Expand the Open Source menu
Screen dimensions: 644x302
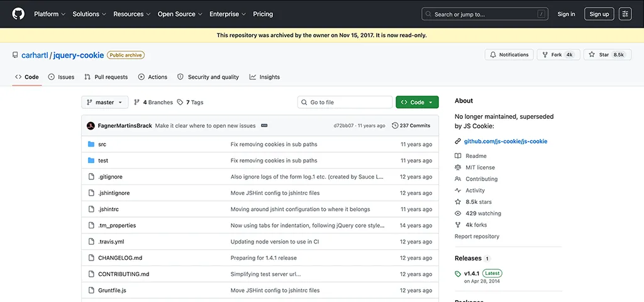tap(180, 14)
